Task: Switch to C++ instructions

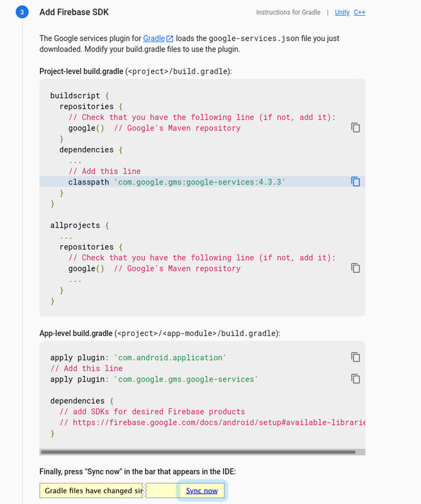Action: click(359, 12)
